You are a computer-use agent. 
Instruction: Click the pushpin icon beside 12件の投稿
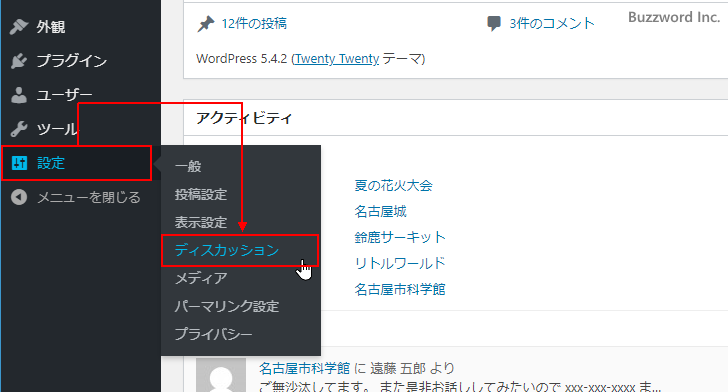(x=206, y=24)
